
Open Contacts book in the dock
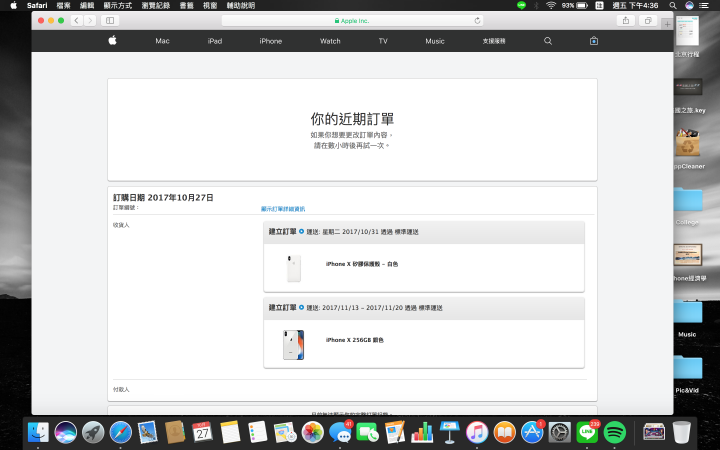click(175, 432)
